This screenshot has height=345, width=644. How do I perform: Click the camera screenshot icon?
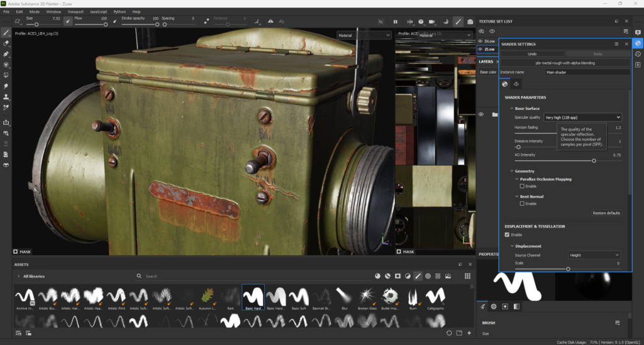pyautogui.click(x=470, y=21)
